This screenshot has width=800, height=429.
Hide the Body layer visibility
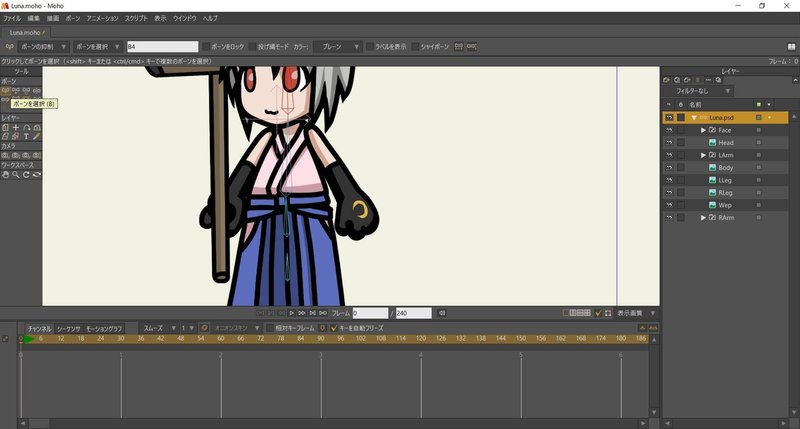669,168
